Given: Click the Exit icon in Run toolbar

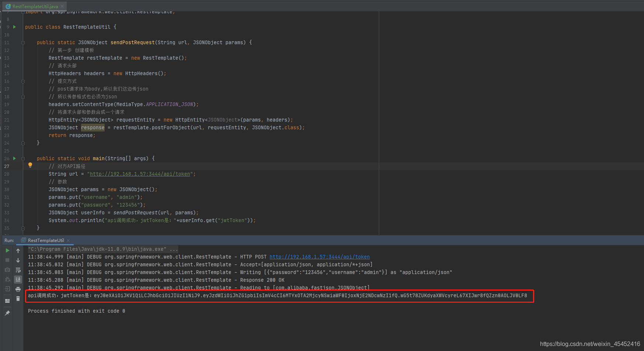Looking at the screenshot, I should tap(7, 289).
